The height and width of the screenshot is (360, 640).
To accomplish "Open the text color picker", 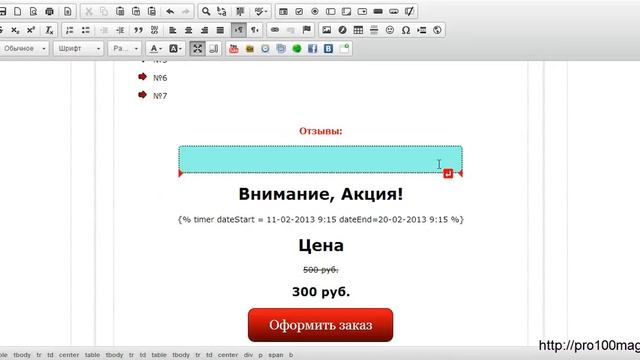I will [156, 49].
